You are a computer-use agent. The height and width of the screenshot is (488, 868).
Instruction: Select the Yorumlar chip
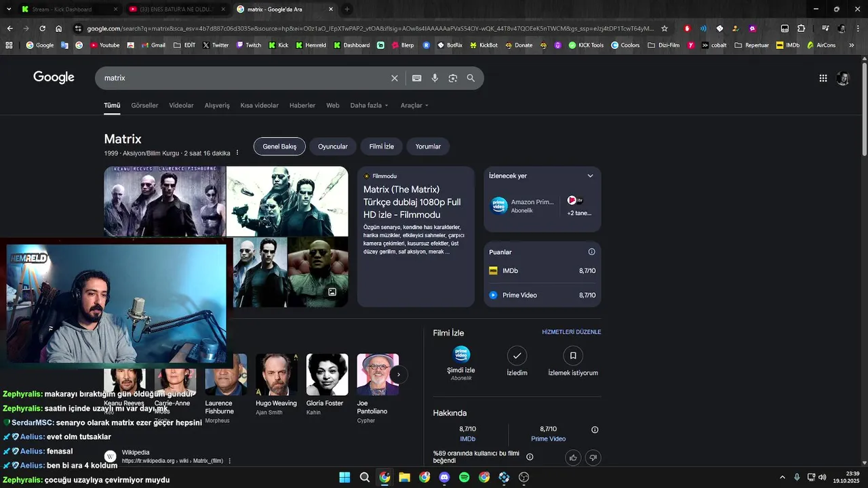(428, 146)
